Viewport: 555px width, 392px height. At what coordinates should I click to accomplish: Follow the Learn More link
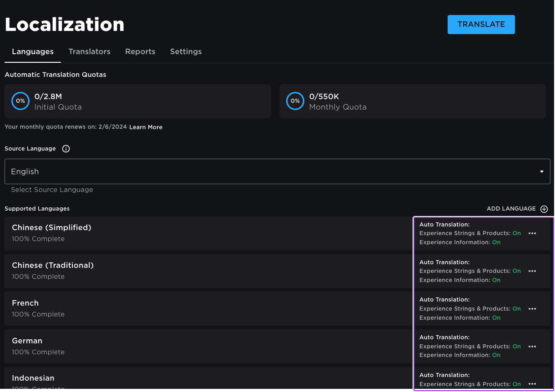click(146, 127)
